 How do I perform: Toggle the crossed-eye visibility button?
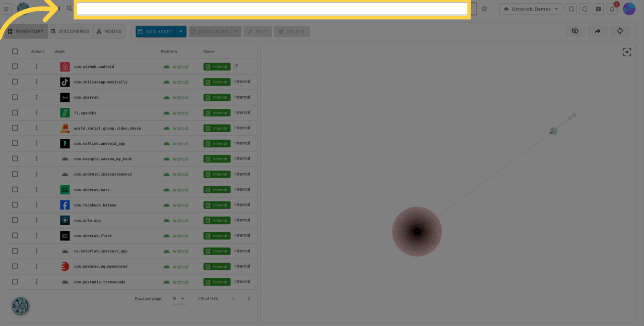coord(575,31)
